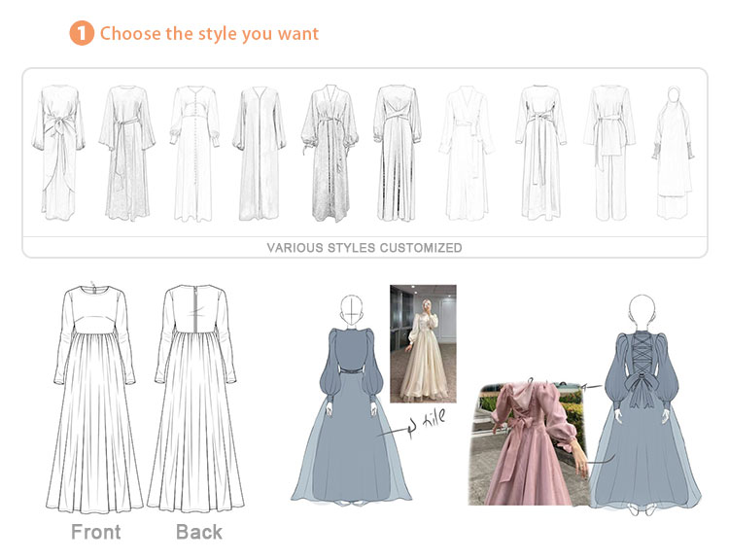
Task: Open the back view technical drawing
Action: point(195,399)
